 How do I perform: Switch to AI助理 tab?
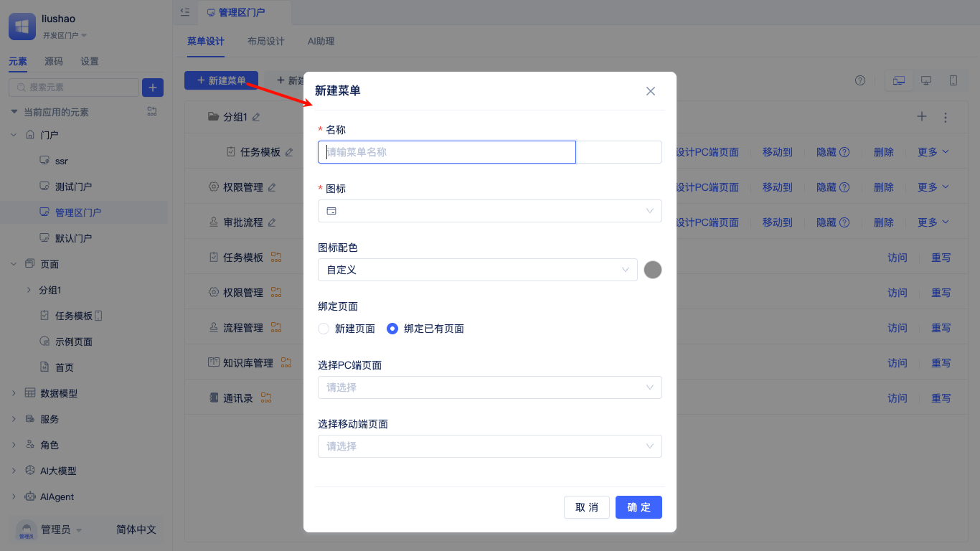321,42
